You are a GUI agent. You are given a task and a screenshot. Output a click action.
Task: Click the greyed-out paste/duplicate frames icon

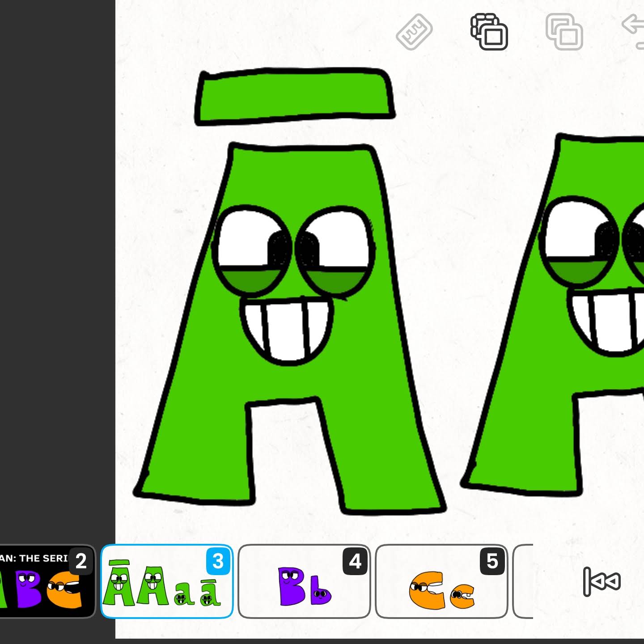click(x=564, y=32)
